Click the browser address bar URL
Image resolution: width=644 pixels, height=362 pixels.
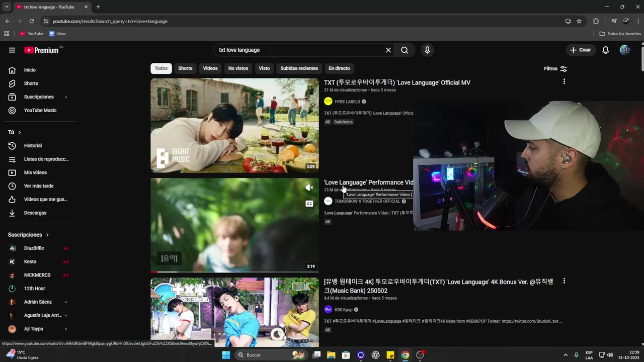pos(110,21)
